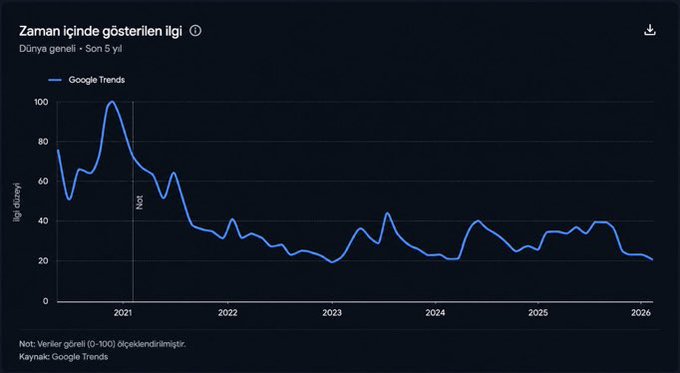Click the 2021 label on the x-axis
The height and width of the screenshot is (373, 680).
123,313
